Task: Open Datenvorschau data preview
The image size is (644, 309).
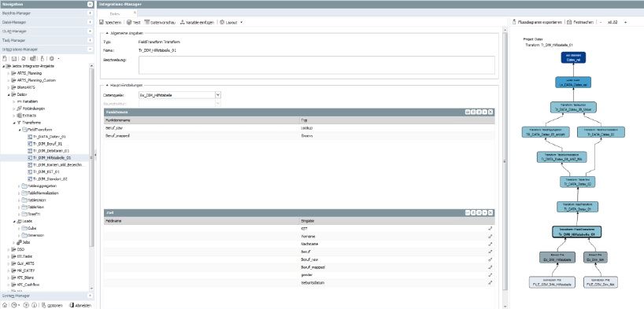Action: pos(160,22)
